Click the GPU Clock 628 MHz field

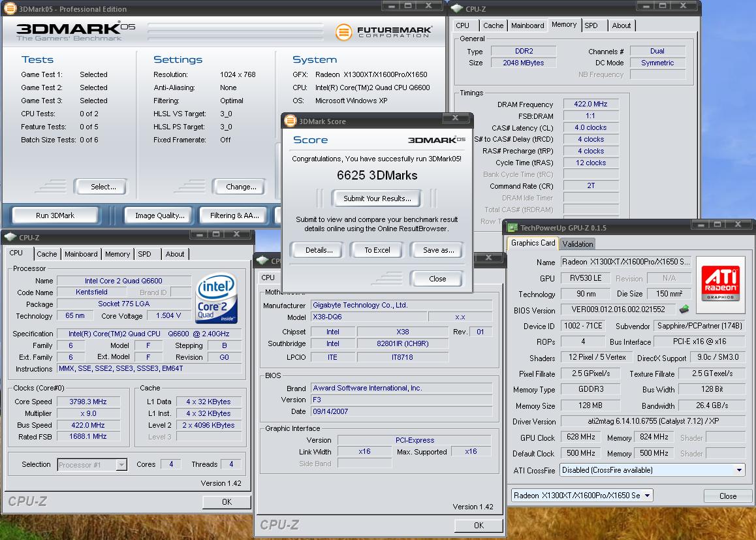pos(581,437)
